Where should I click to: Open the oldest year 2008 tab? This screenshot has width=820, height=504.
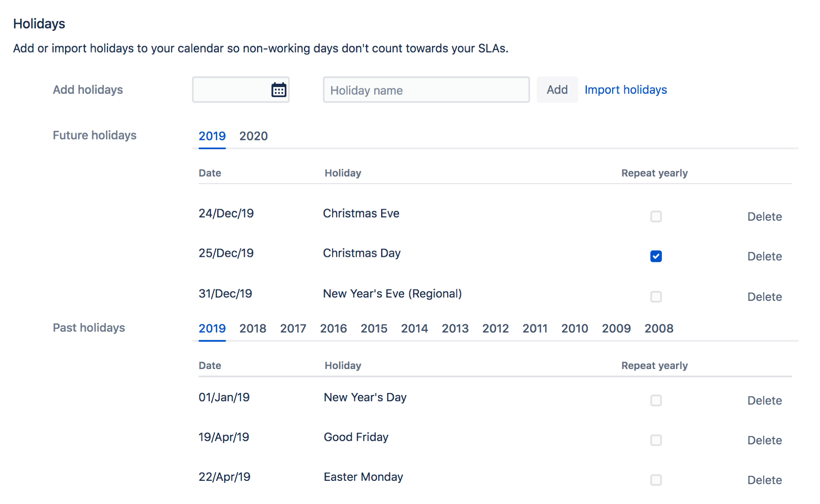click(x=659, y=328)
